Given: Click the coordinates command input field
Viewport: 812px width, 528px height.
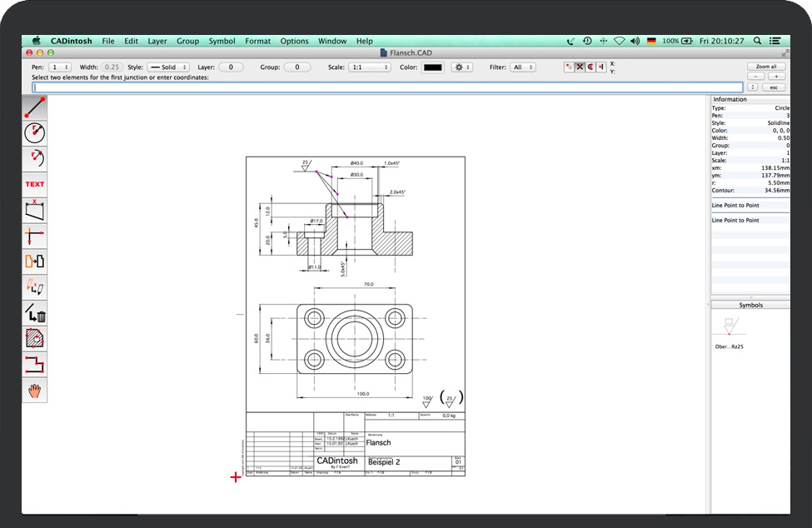Looking at the screenshot, I should coord(387,87).
